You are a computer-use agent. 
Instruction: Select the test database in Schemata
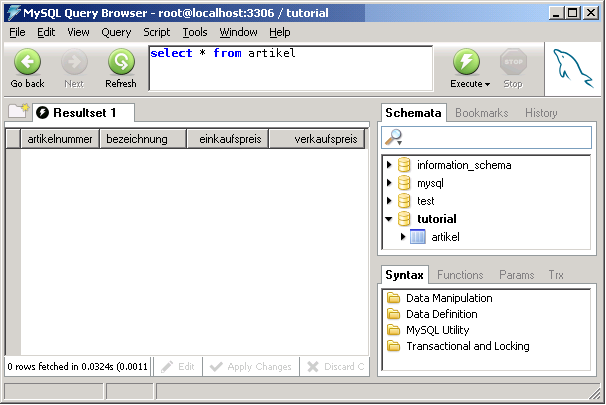point(425,201)
